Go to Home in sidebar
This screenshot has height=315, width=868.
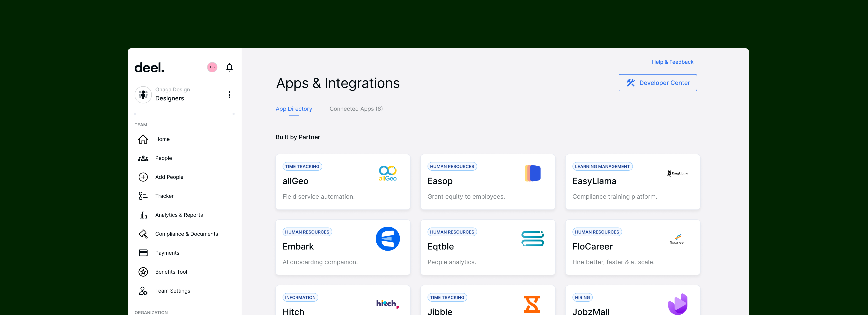tap(162, 139)
